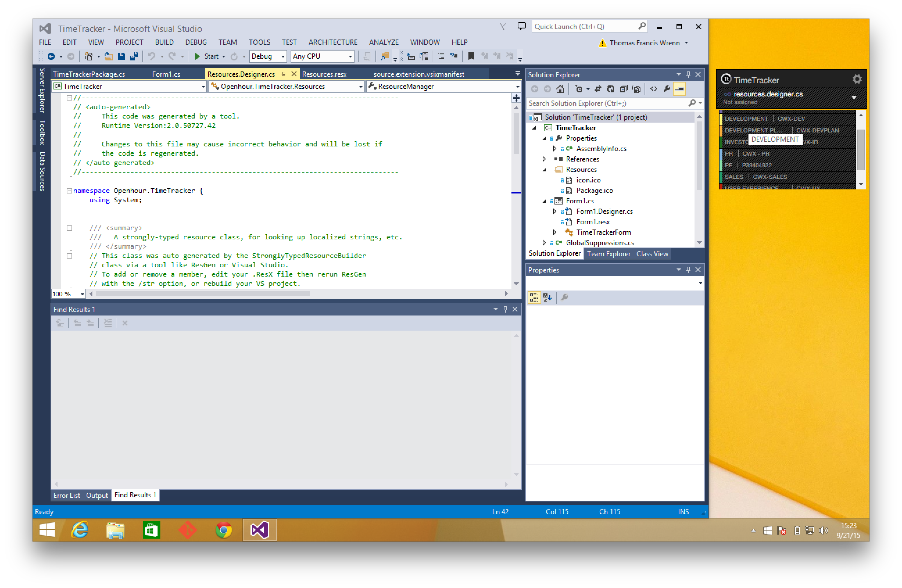Click Refresh in Solution Explorer toolbar

[x=611, y=89]
